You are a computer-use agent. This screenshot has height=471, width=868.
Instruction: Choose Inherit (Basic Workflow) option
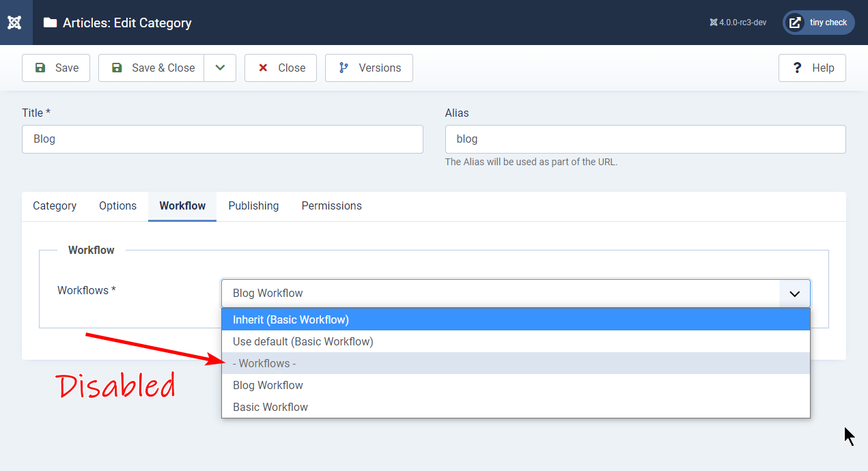pos(516,319)
